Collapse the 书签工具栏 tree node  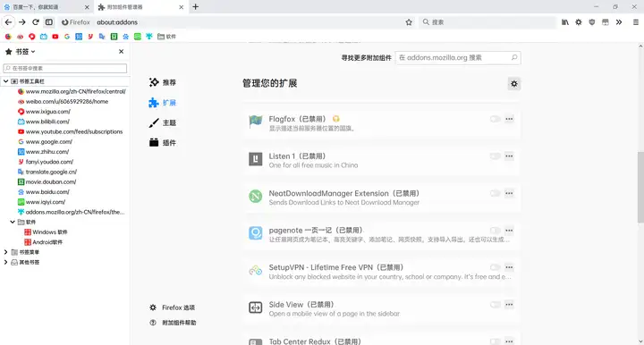[x=5, y=81]
